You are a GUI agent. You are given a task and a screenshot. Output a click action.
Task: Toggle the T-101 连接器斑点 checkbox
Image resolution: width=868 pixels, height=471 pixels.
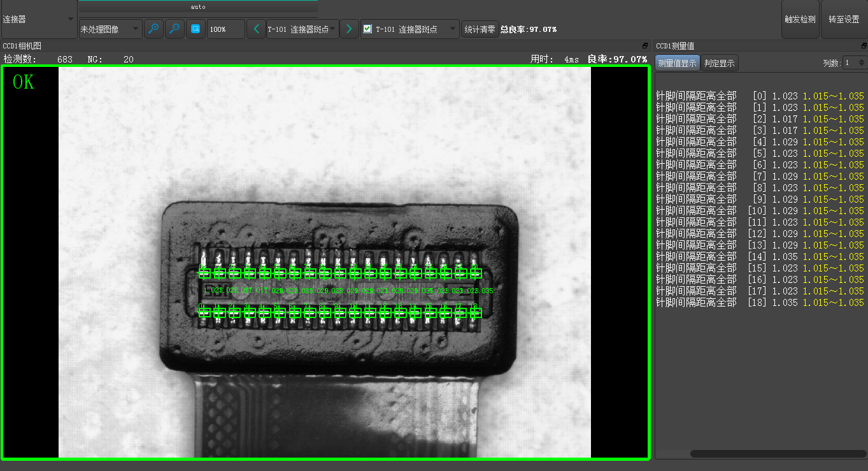pyautogui.click(x=367, y=29)
